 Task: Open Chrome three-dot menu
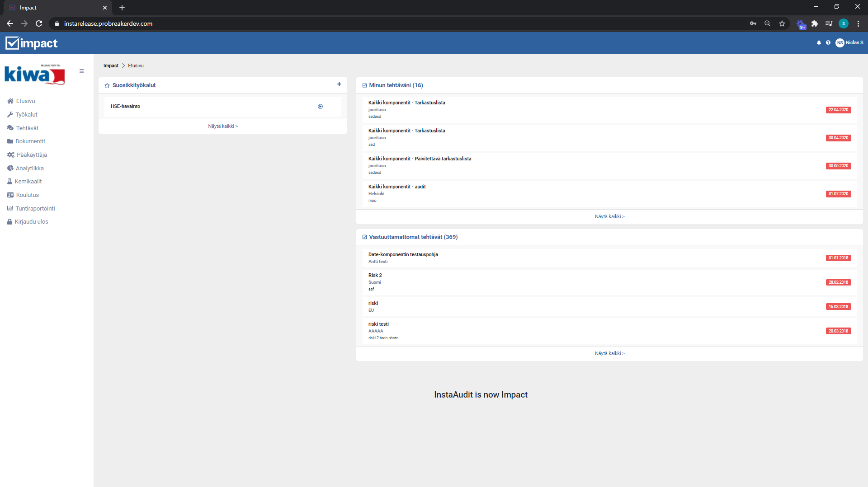[858, 23]
